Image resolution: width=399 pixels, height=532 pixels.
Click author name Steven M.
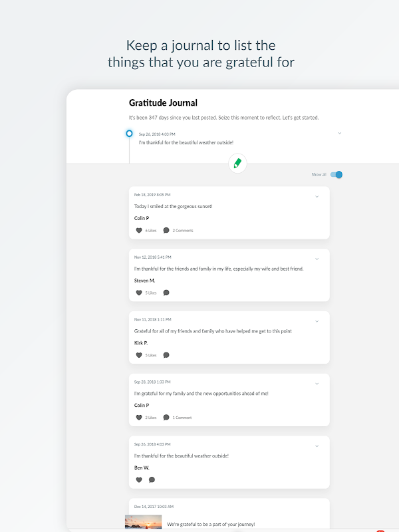pos(144,281)
